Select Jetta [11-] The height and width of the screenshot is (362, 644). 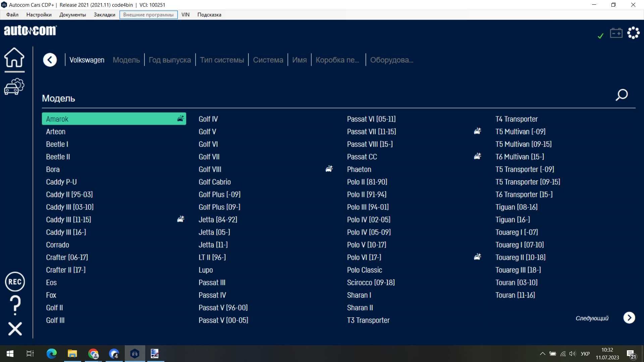pyautogui.click(x=213, y=245)
